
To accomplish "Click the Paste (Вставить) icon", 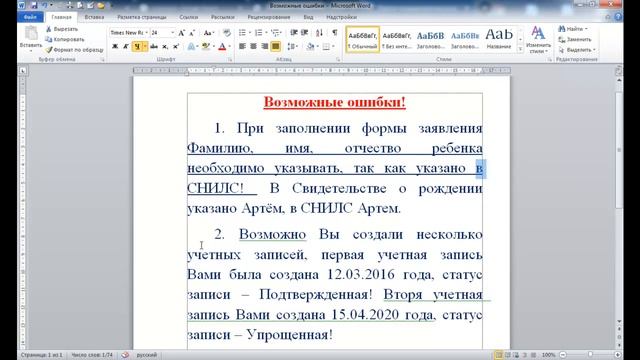I will (x=31, y=33).
